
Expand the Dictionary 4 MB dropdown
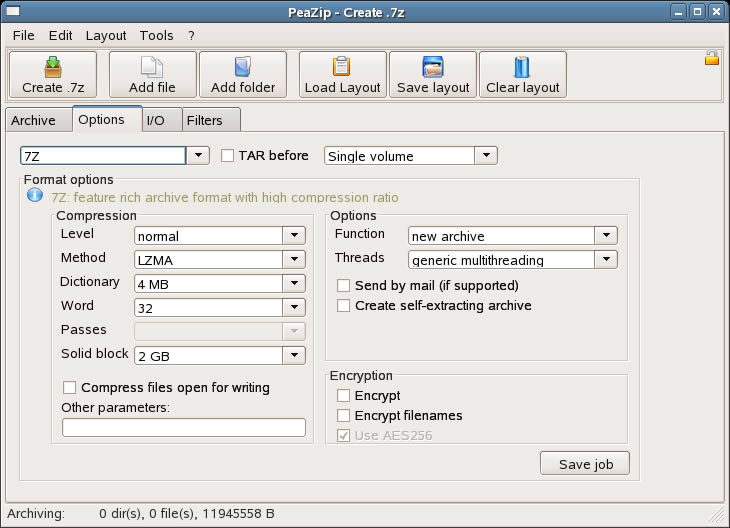(294, 284)
